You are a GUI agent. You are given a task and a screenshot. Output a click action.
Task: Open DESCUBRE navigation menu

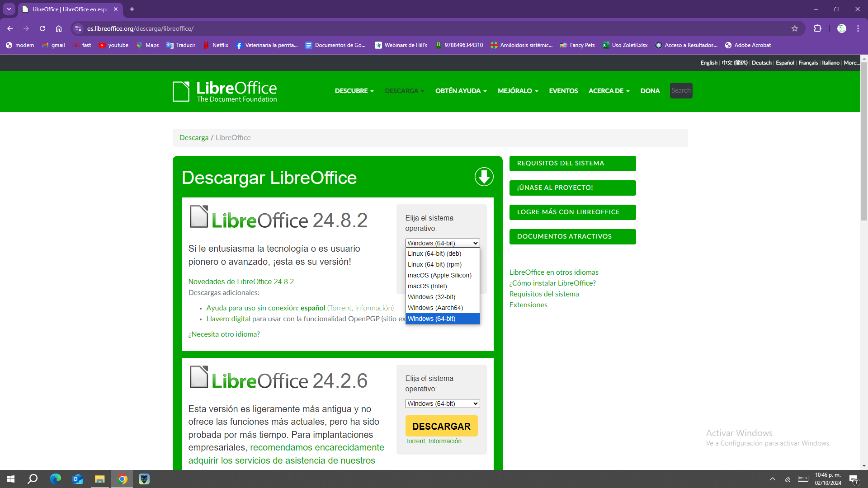354,91
